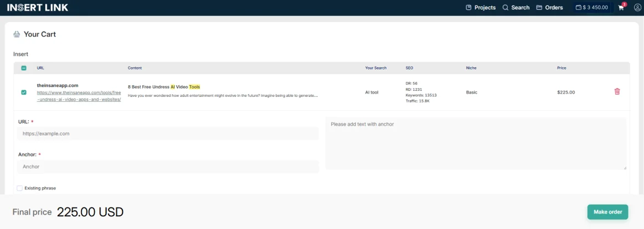Click the magnifier icon beside Search
Image resolution: width=644 pixels, height=229 pixels.
click(x=506, y=8)
